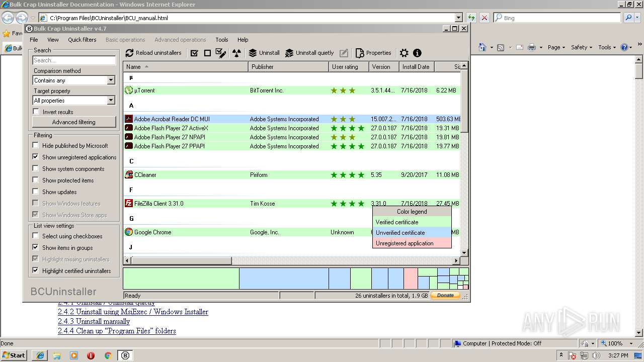Open the File menu in BCUninstaller
This screenshot has width=644, height=362.
pyautogui.click(x=34, y=40)
